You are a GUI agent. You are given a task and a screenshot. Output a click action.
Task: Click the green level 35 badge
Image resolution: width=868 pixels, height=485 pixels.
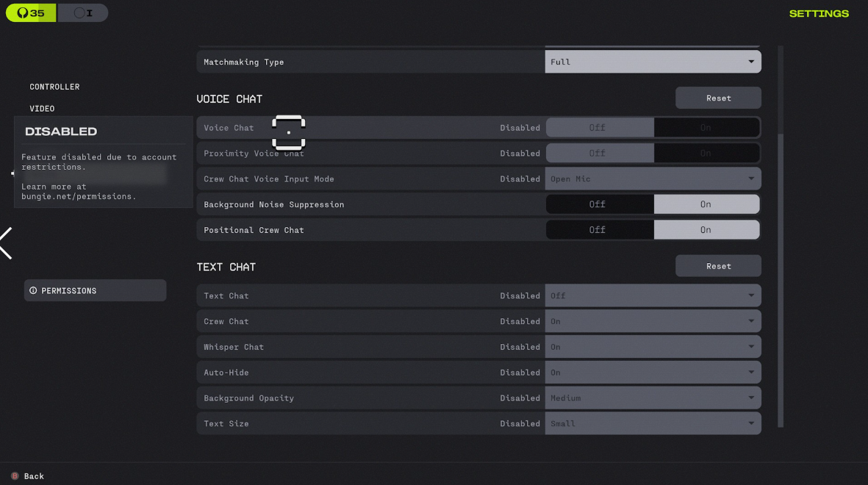coord(31,13)
